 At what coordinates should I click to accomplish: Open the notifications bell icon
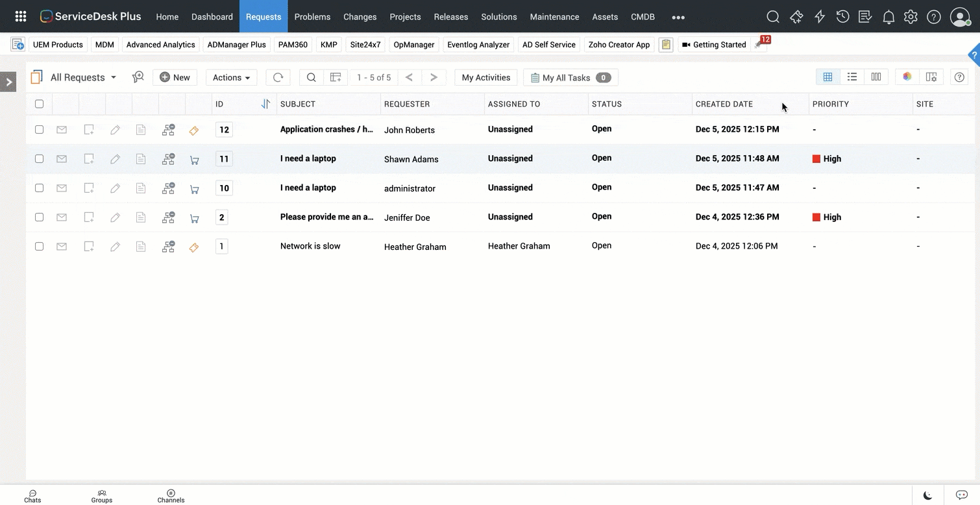point(888,17)
